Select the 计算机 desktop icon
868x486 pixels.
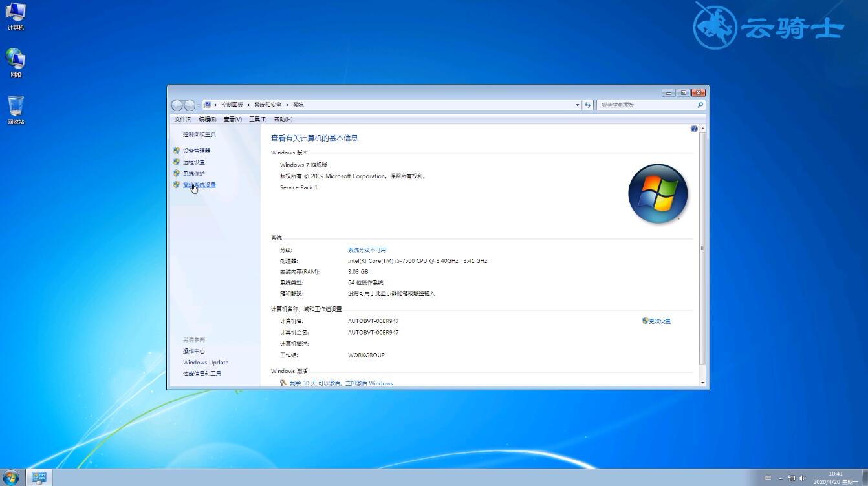click(x=16, y=17)
